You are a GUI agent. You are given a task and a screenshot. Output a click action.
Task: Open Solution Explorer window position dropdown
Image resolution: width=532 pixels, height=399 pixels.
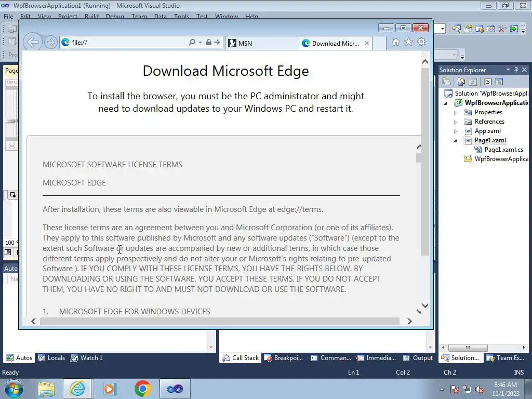tap(508, 70)
